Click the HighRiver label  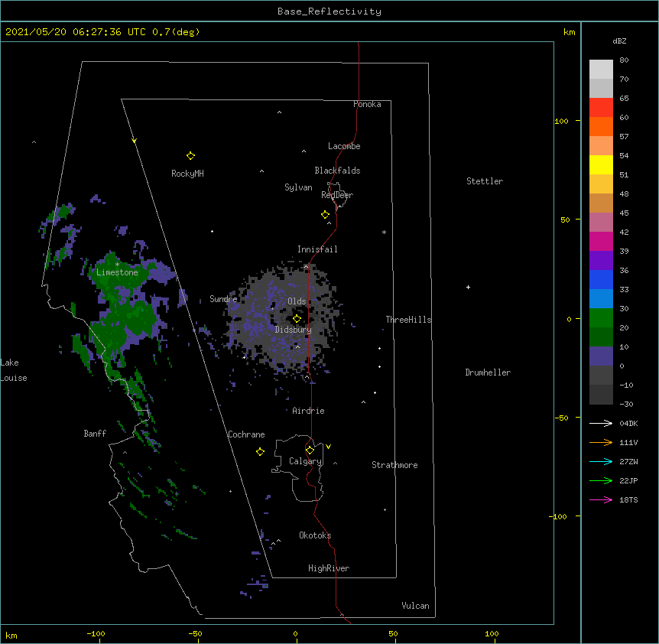329,568
